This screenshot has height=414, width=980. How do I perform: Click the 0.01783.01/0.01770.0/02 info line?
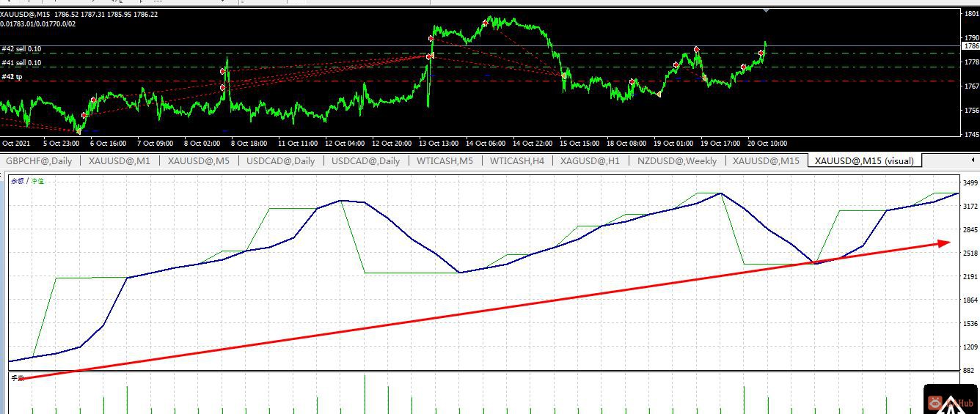tap(37, 23)
